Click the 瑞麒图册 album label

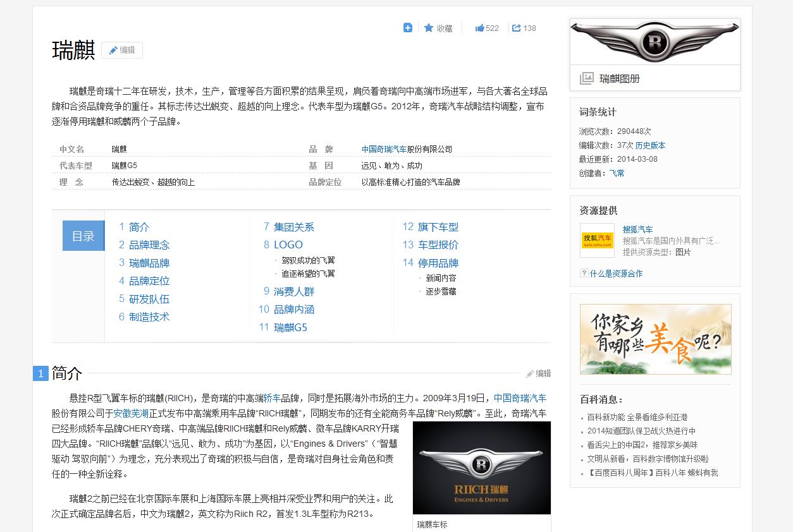(x=620, y=78)
